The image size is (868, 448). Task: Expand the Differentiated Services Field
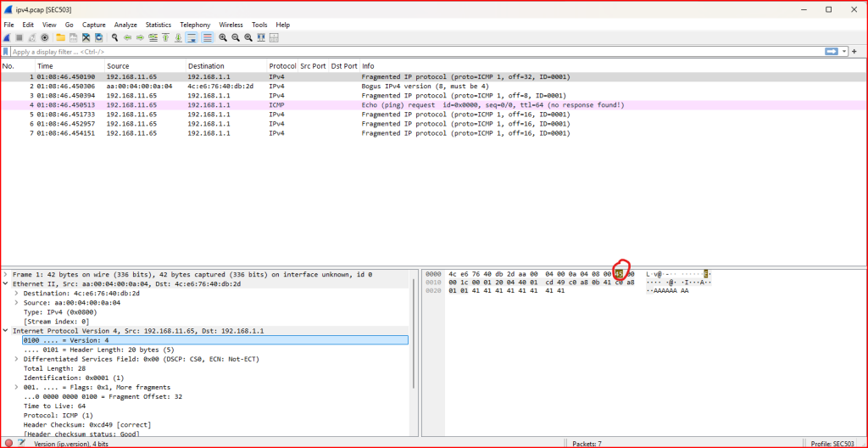[x=17, y=359]
